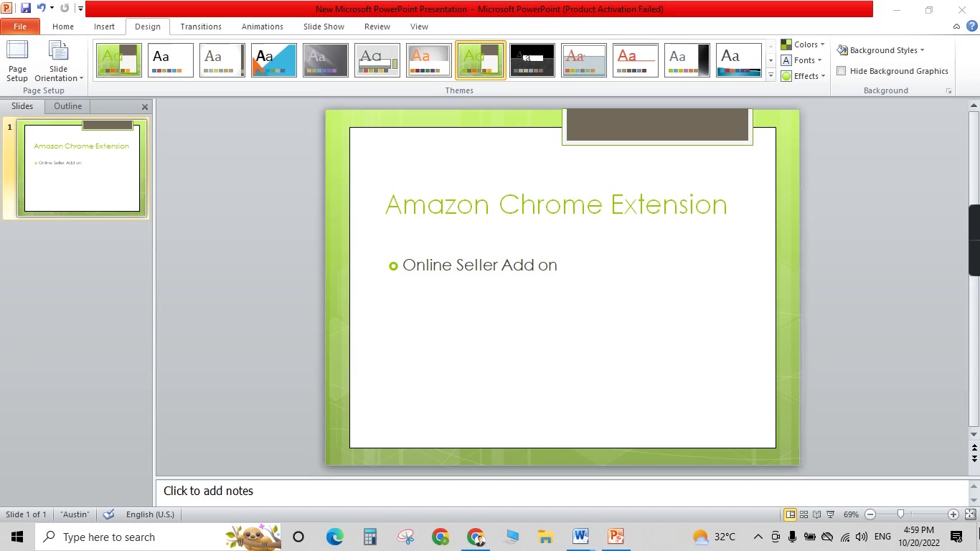980x551 pixels.
Task: Select slide 1 thumbnail in Slides pane
Action: coord(83,168)
